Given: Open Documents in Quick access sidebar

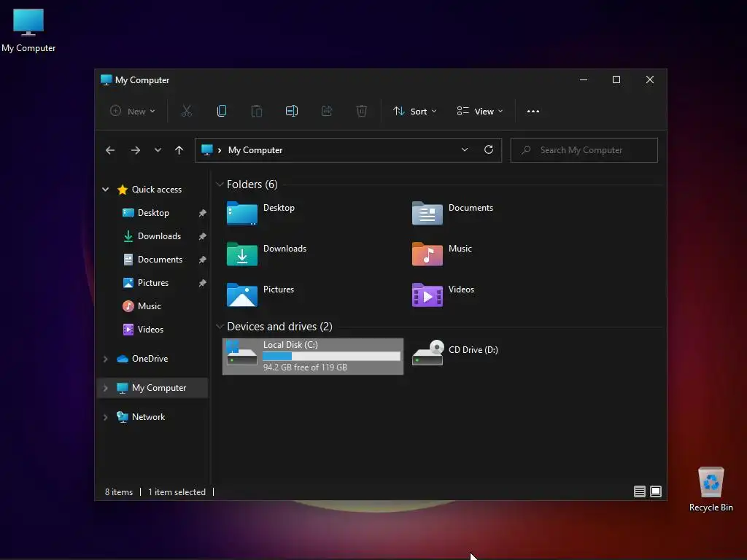Looking at the screenshot, I should click(160, 260).
